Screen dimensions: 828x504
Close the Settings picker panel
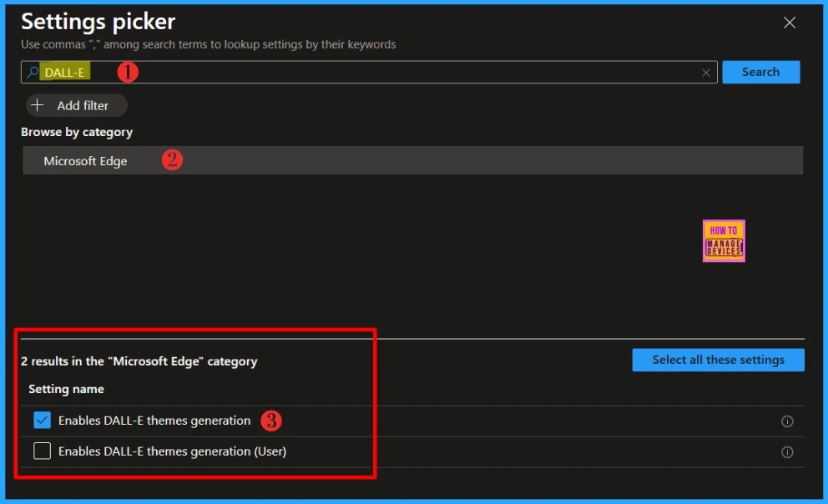click(x=789, y=23)
